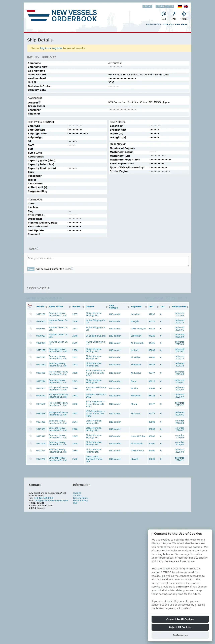Favorite the Simsimah vessel star
The height and width of the screenshot is (644, 215).
(30, 364)
